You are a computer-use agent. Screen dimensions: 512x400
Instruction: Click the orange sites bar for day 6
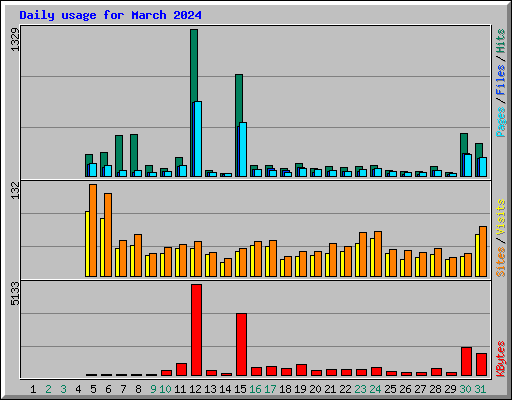108,235
